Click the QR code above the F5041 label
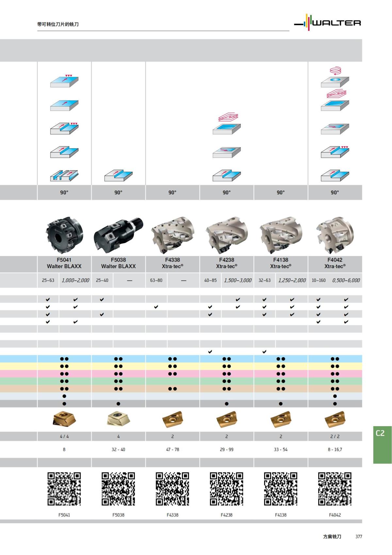392x555 pixels. pyautogui.click(x=64, y=489)
